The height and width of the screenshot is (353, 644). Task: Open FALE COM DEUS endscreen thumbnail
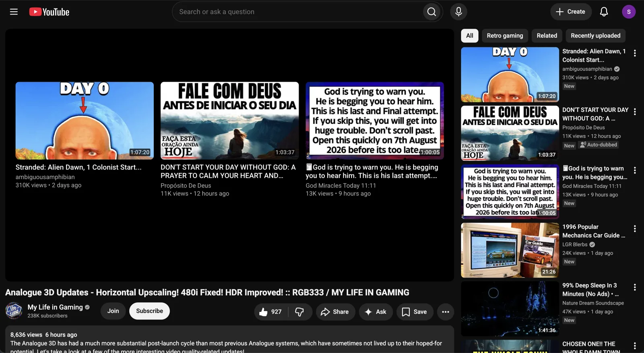tap(230, 121)
